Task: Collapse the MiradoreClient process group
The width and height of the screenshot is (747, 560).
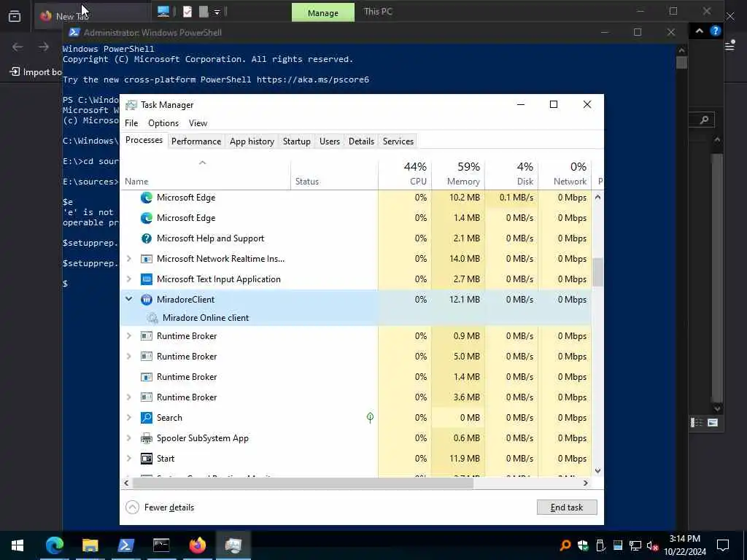Action: click(128, 300)
